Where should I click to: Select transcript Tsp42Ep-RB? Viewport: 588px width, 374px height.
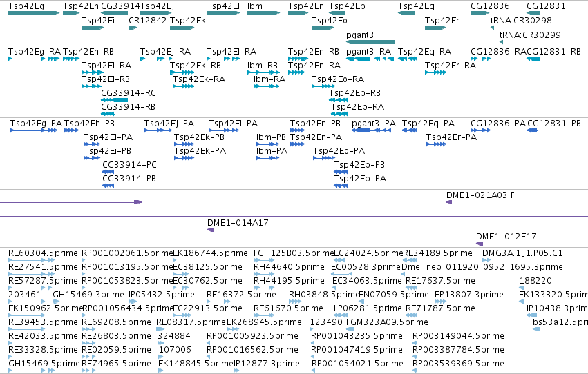pyautogui.click(x=354, y=93)
